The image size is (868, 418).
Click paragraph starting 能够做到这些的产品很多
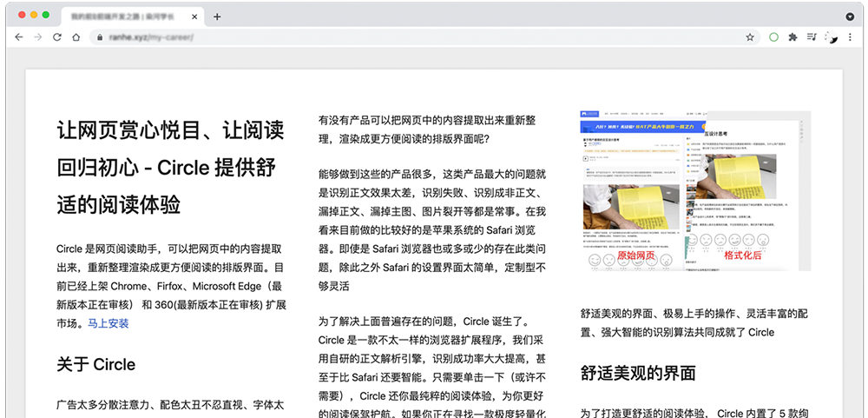[432, 230]
